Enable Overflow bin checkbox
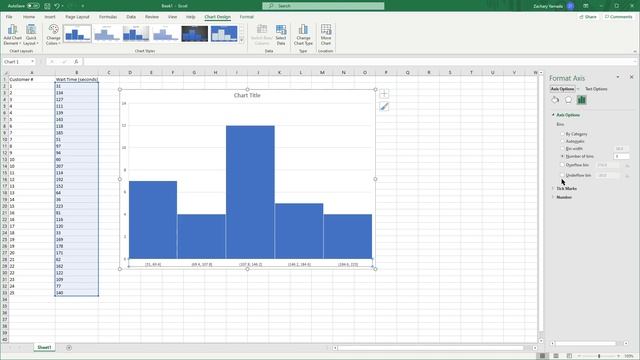This screenshot has width=640, height=360. pos(562,165)
